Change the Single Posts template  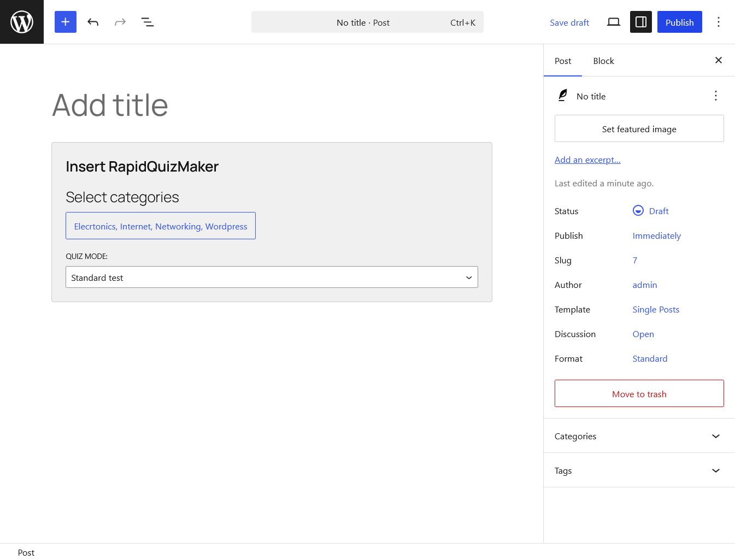click(656, 309)
